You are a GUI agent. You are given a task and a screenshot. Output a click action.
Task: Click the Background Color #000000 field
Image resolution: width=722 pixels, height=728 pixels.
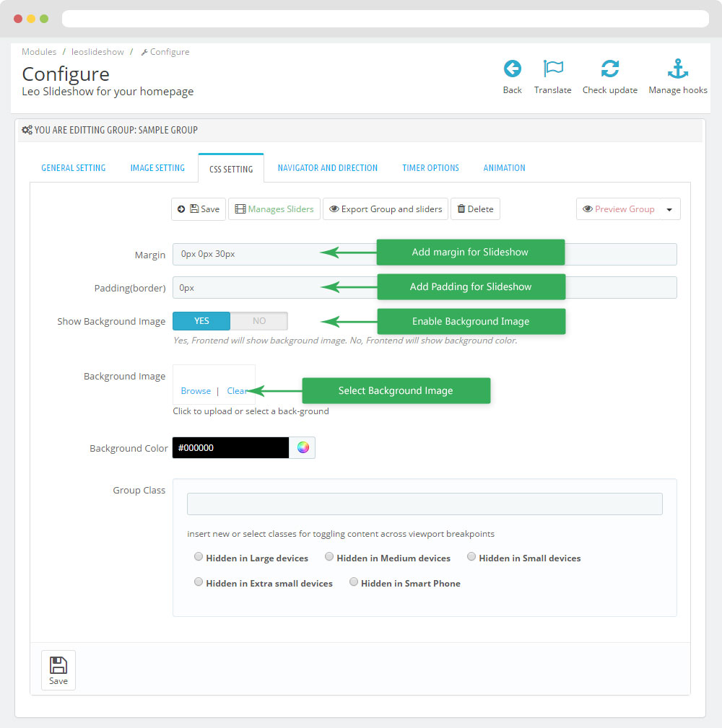coord(230,447)
